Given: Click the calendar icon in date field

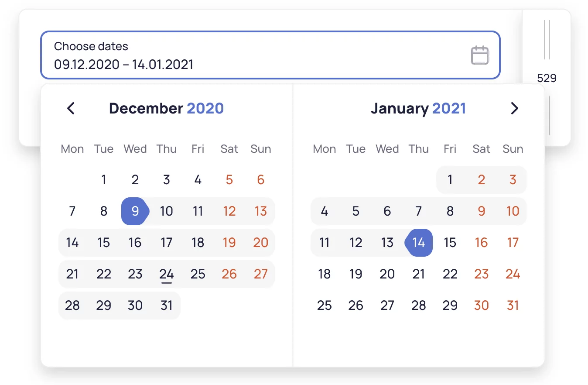Looking at the screenshot, I should click(x=480, y=55).
